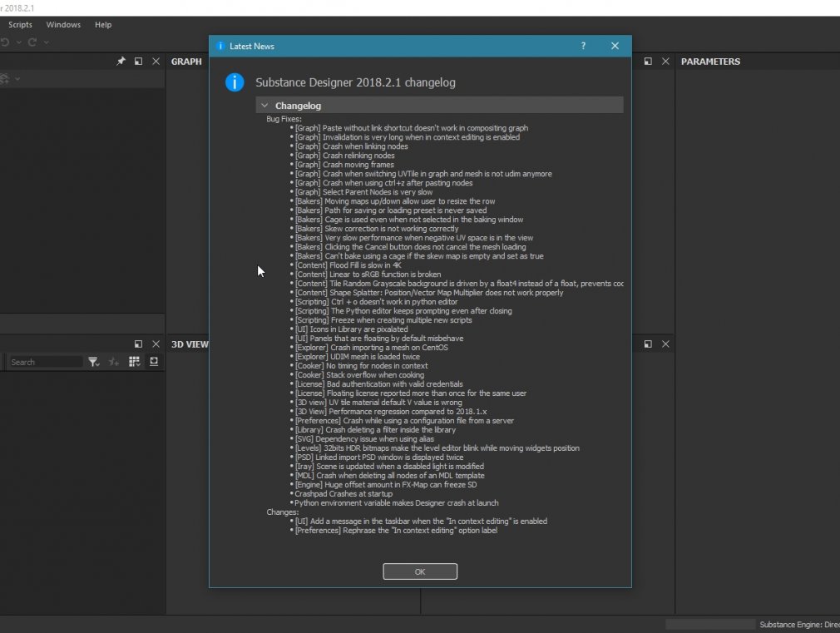Image resolution: width=840 pixels, height=633 pixels.
Task: Open the Help menu
Action: tap(103, 25)
